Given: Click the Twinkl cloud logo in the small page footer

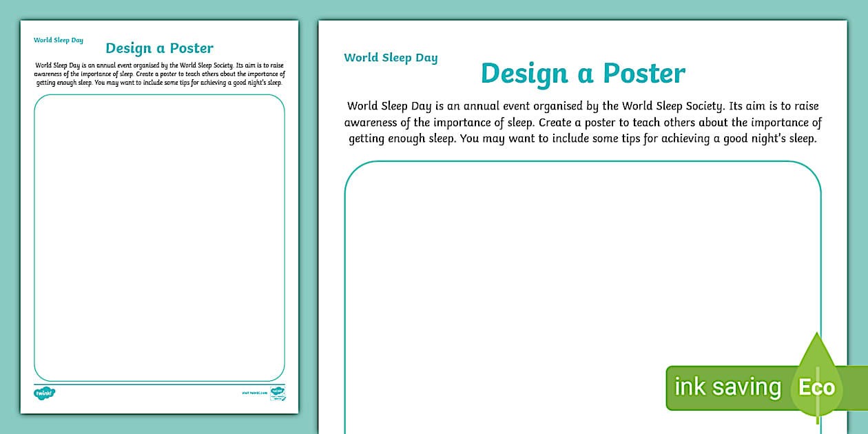Looking at the screenshot, I should coord(44,393).
